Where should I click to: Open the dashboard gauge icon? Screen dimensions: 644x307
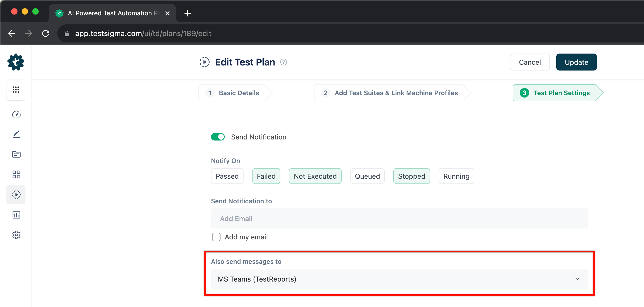(x=16, y=114)
